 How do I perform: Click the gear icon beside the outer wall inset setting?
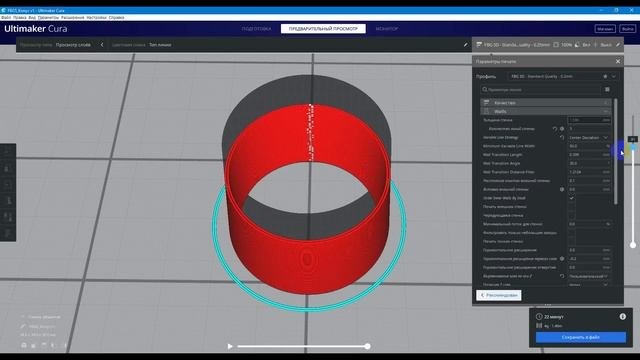pos(562,189)
